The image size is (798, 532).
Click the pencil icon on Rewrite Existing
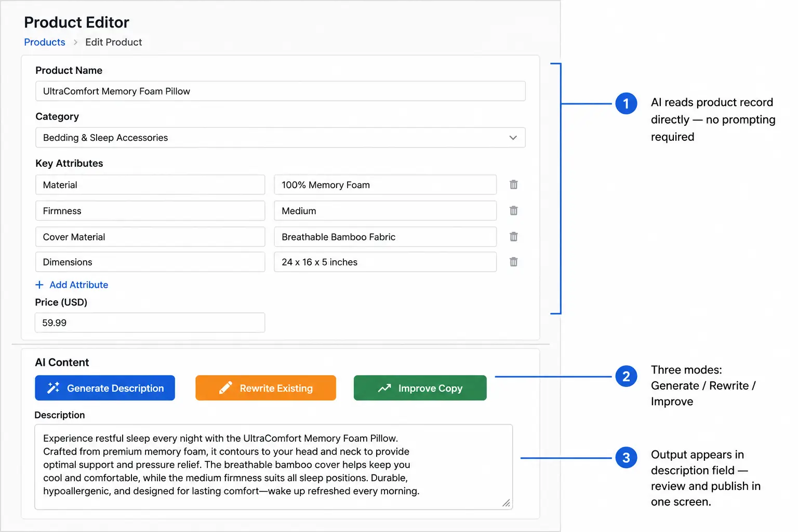tap(225, 388)
